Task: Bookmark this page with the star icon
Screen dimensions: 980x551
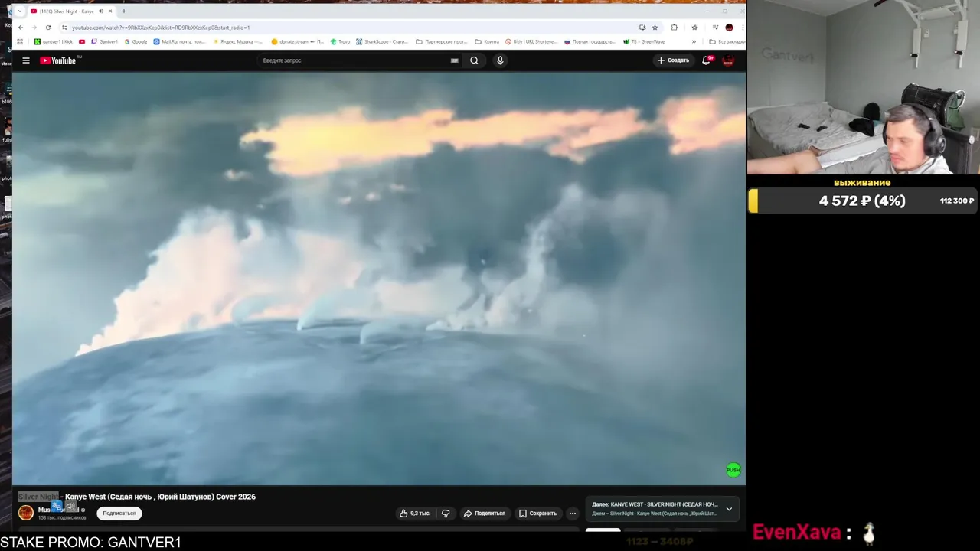Action: [x=655, y=28]
